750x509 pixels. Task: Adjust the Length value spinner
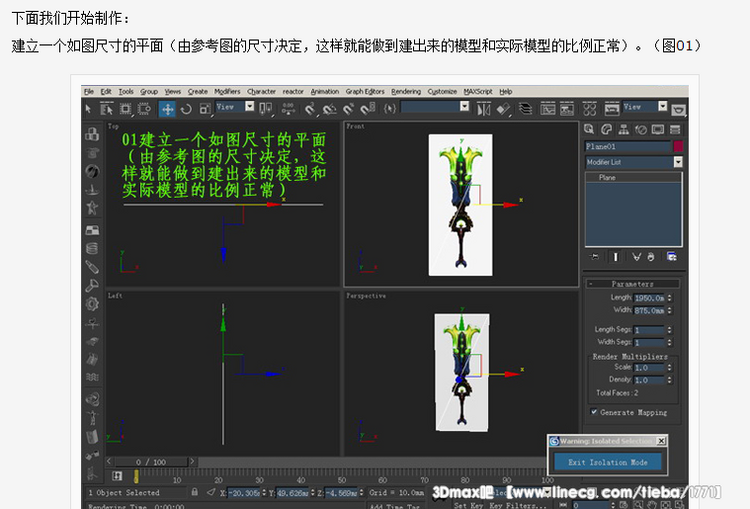[x=670, y=298]
